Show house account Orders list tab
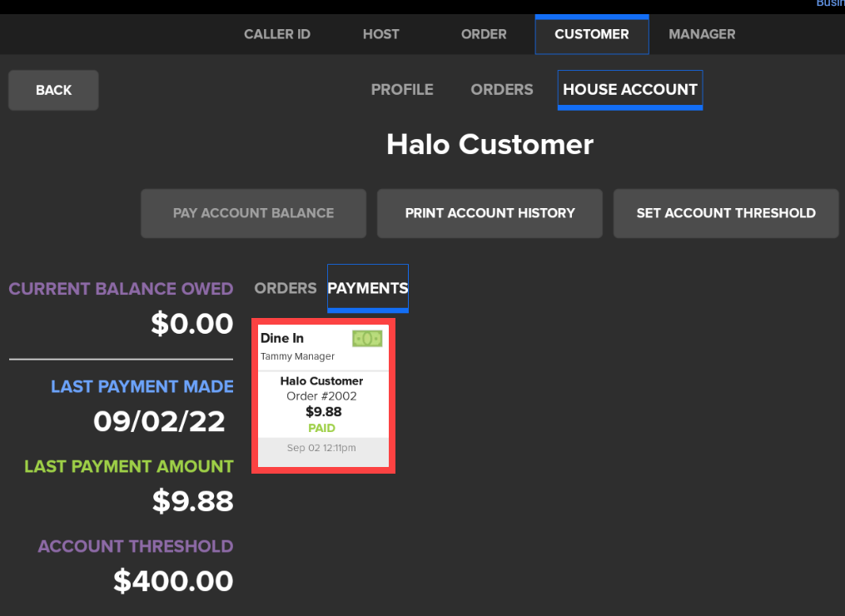Image resolution: width=845 pixels, height=616 pixels. click(x=286, y=288)
